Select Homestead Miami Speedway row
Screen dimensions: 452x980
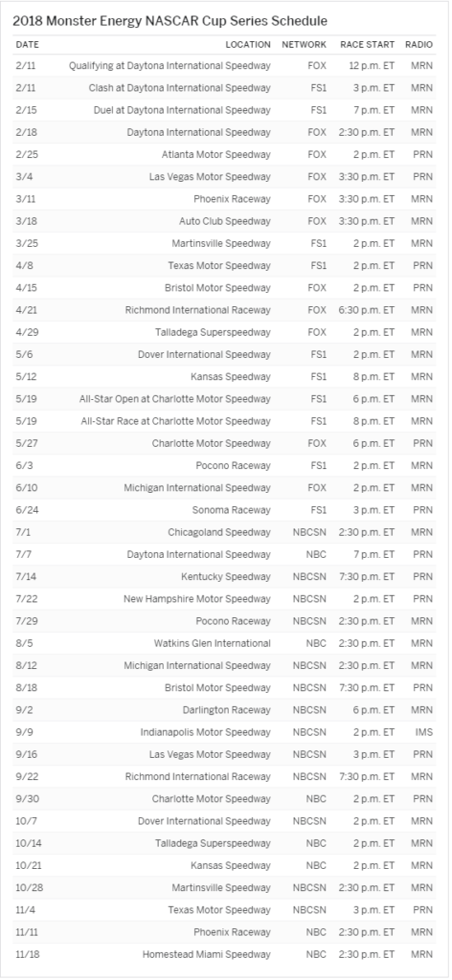[x=224, y=954]
